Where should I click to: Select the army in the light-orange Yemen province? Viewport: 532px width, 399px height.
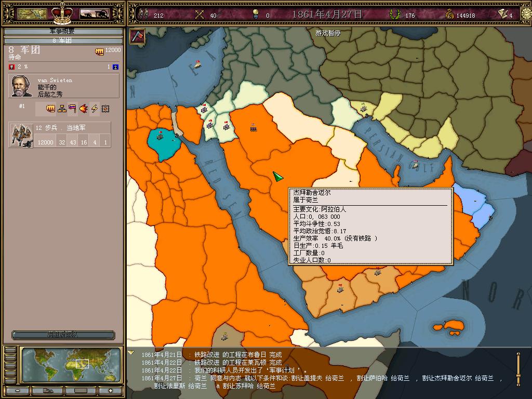point(340,289)
